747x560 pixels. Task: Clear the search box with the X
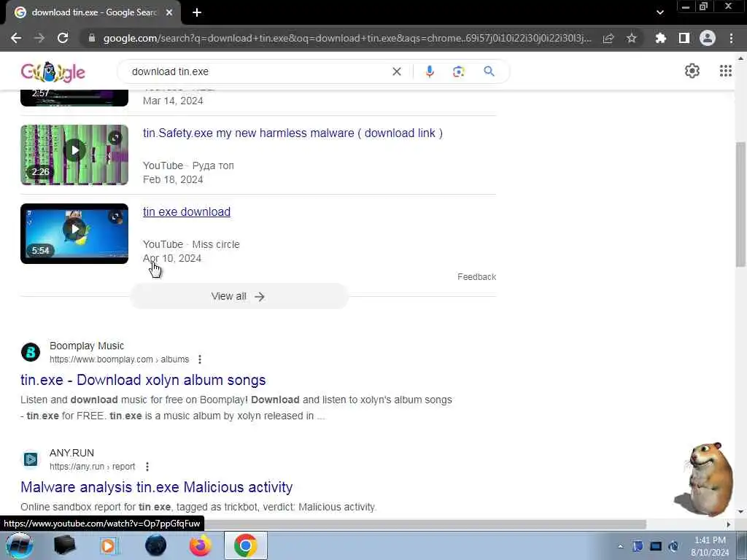point(396,71)
